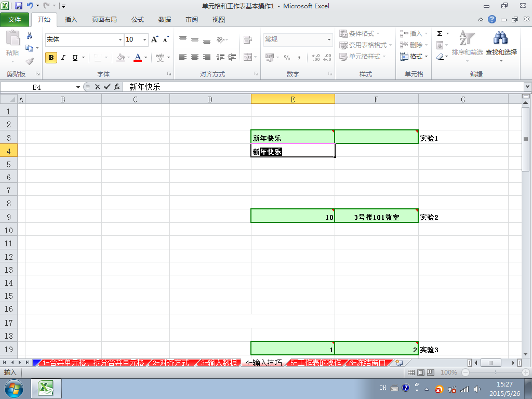Open font color dropdown arrow
The height and width of the screenshot is (399, 532).
[x=146, y=58]
